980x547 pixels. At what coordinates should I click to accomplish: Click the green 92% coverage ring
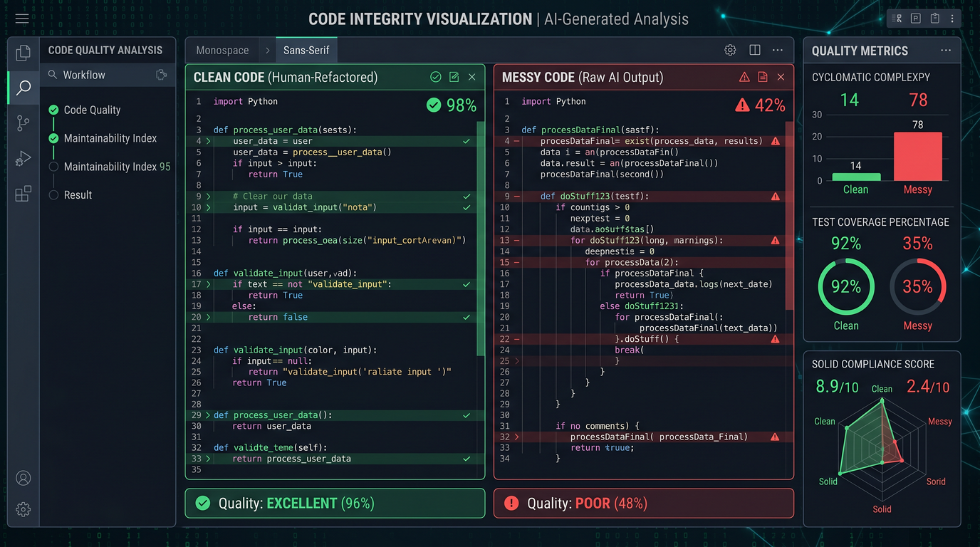click(846, 286)
